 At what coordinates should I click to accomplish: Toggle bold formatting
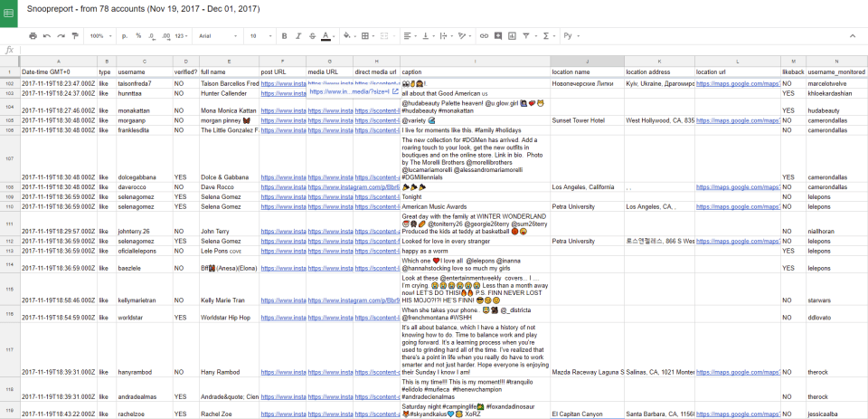point(284,36)
